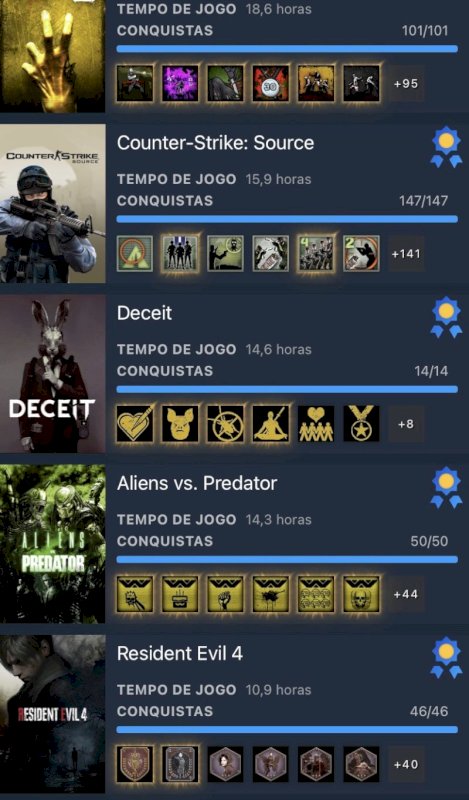Open the Resident Evil 4 title link

click(180, 653)
